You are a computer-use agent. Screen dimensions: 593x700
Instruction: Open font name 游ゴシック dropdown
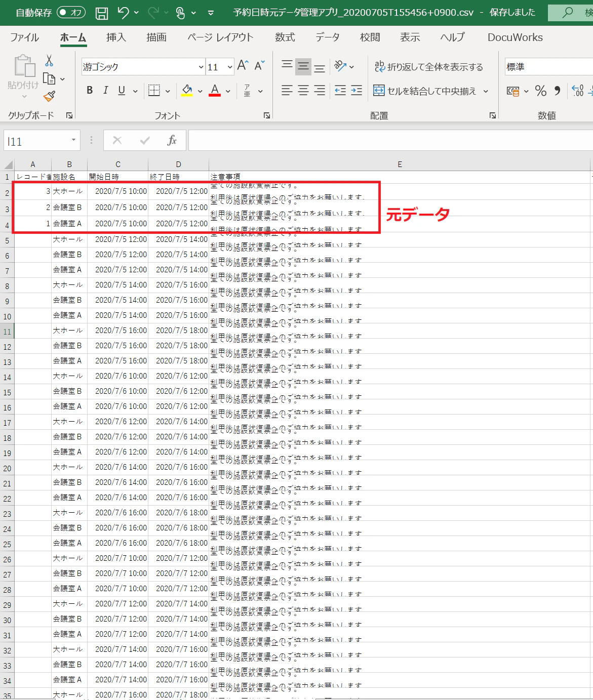(202, 67)
